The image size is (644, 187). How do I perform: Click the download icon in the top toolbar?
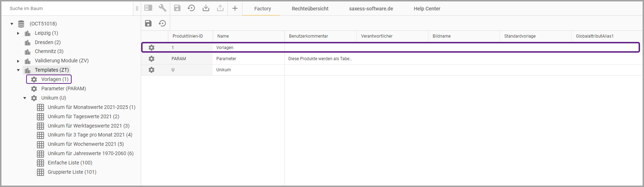[x=206, y=8]
